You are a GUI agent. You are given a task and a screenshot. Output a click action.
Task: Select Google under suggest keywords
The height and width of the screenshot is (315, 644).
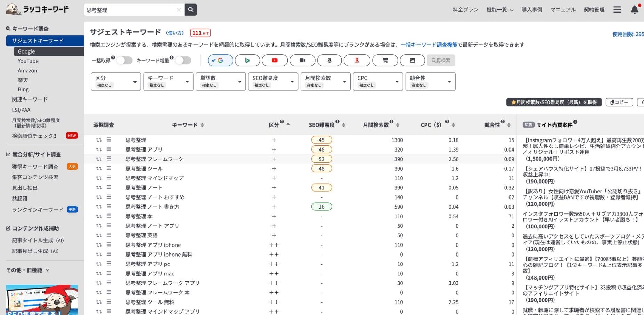[x=49, y=51]
